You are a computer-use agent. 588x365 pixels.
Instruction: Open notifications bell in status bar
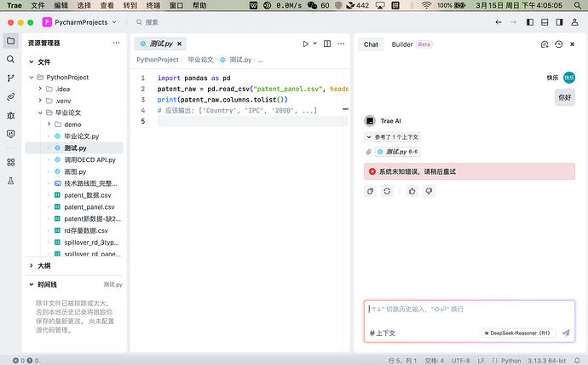click(577, 361)
